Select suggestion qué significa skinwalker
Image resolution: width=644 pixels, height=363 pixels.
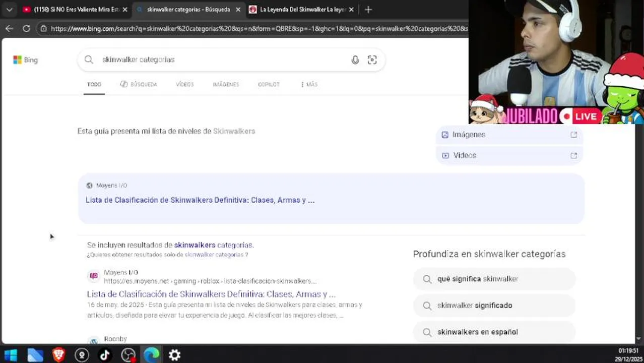pos(494,279)
